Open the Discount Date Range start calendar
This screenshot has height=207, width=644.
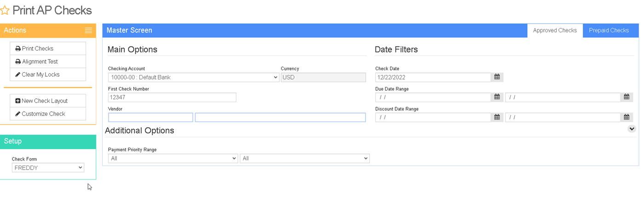[x=497, y=117]
